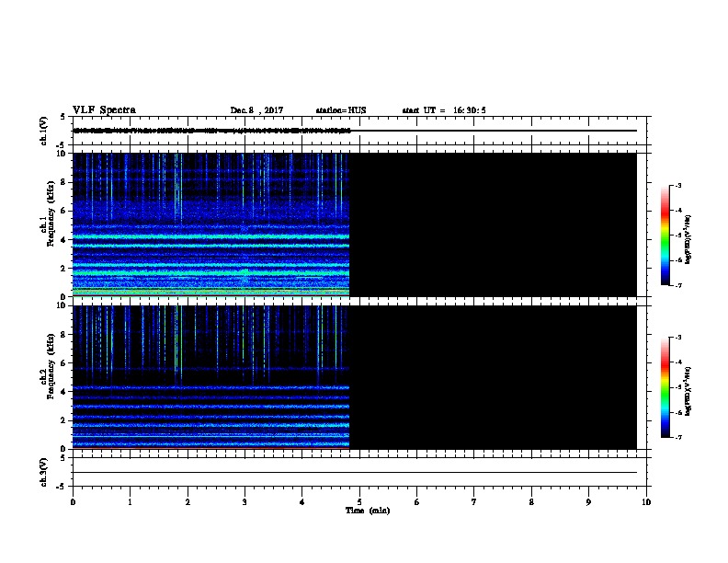Click the "10" tick on the time axis
728x563 pixels.
pos(646,502)
